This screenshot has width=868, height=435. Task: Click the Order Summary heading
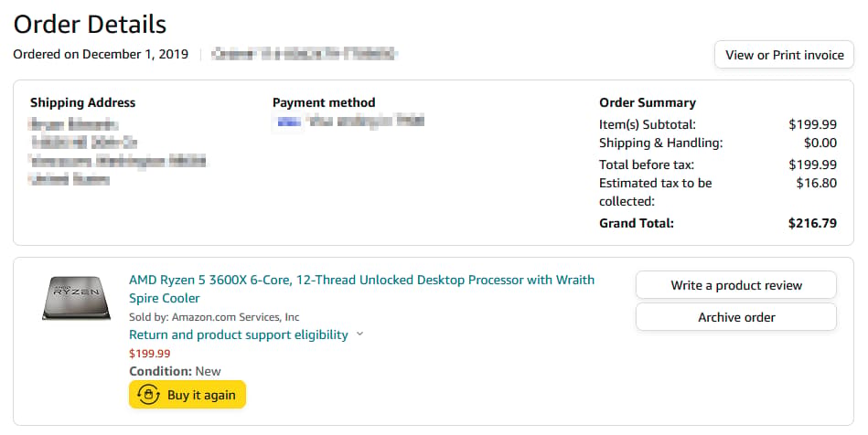(x=648, y=102)
